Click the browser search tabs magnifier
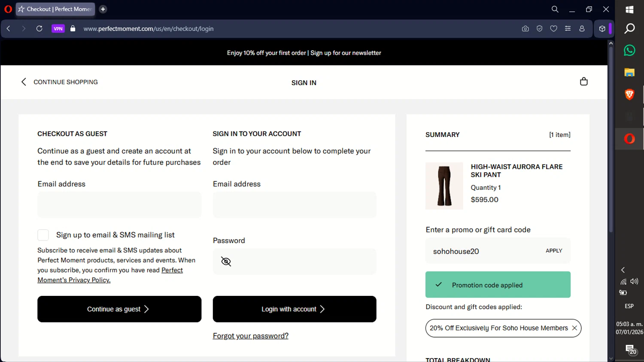This screenshot has height=362, width=644. [555, 9]
